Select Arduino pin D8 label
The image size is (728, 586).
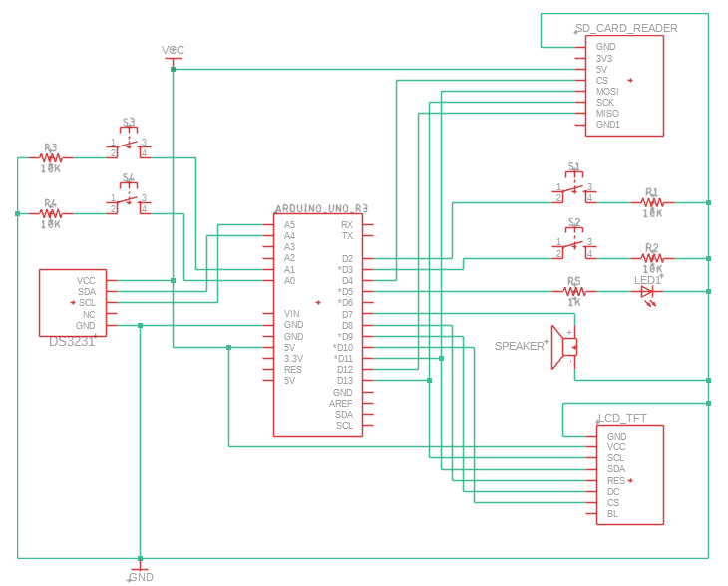point(347,325)
